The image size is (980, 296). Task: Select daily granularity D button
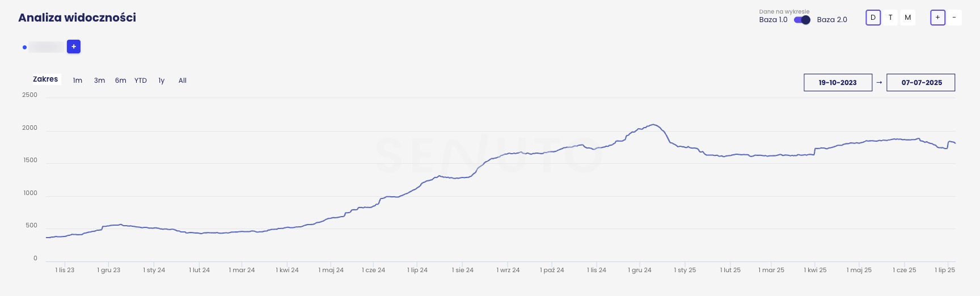tap(873, 18)
